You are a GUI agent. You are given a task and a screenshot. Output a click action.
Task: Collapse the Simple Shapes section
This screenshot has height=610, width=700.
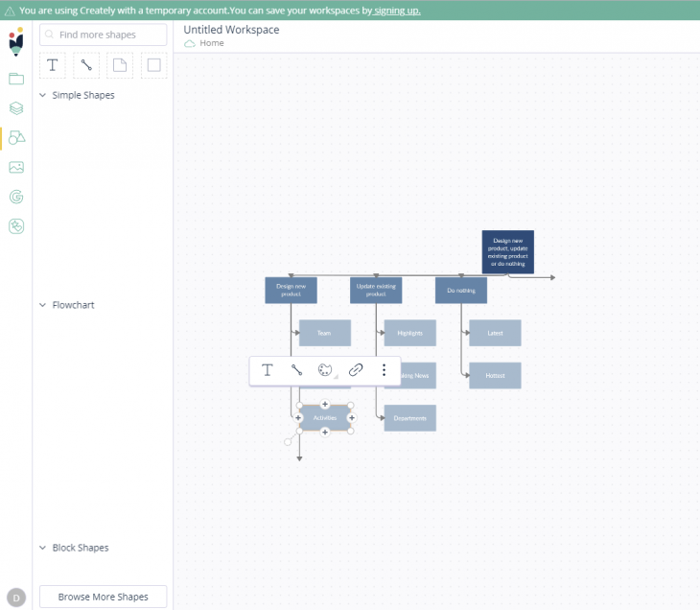tap(42, 95)
